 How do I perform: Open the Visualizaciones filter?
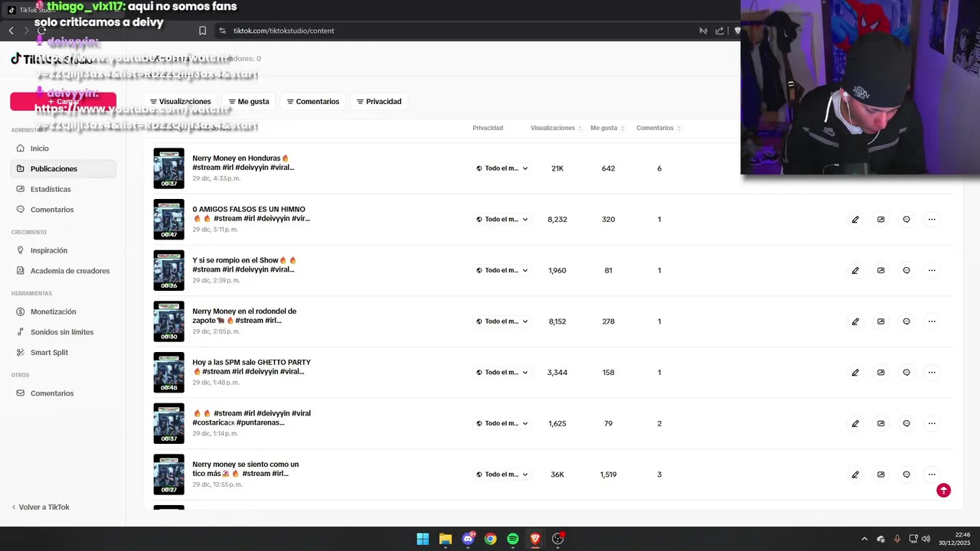click(x=181, y=101)
